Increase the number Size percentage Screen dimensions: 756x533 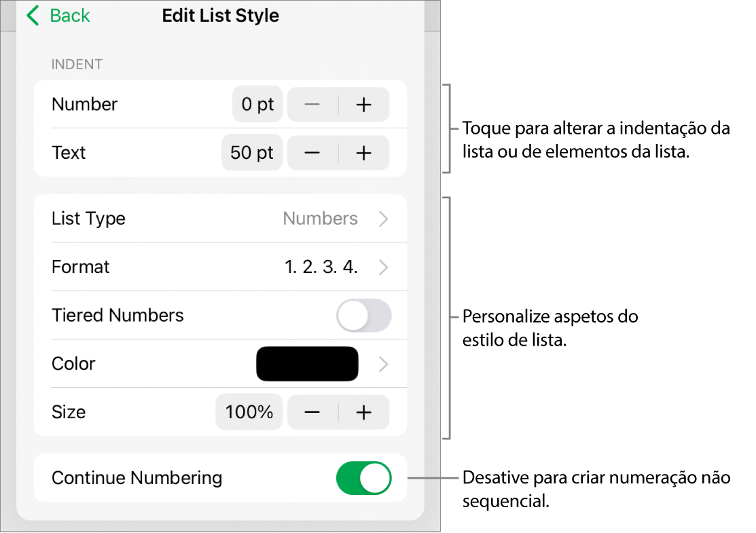coord(364,411)
